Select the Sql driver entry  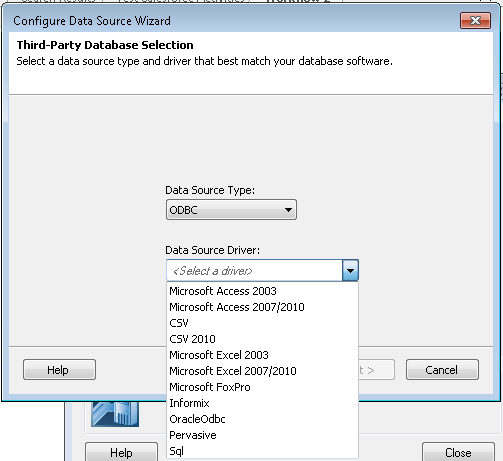click(x=262, y=451)
